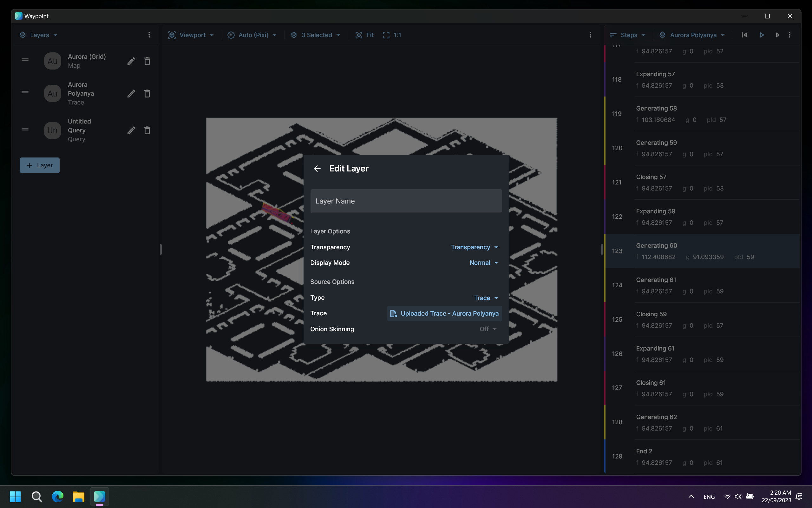Open the Type Trace dropdown
The image size is (812, 508).
pyautogui.click(x=486, y=298)
